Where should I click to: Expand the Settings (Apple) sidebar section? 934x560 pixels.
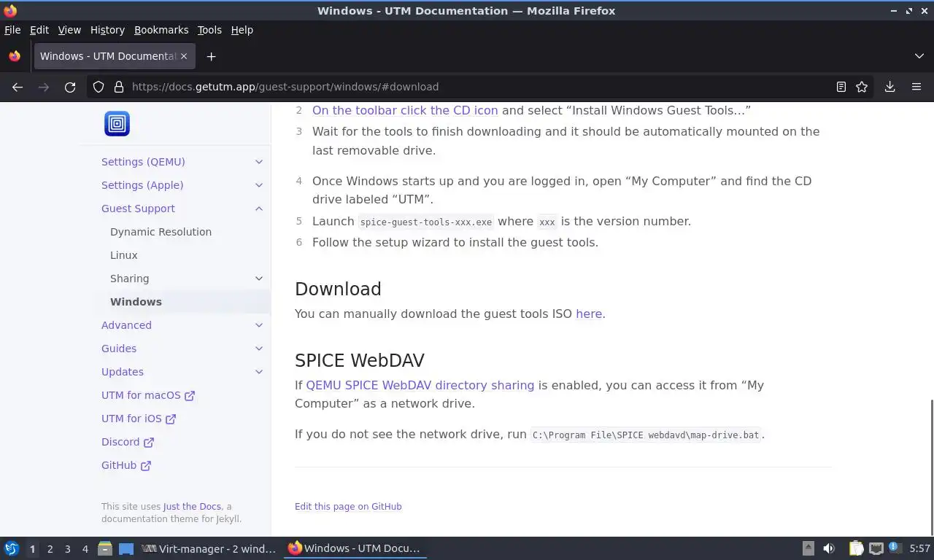258,185
